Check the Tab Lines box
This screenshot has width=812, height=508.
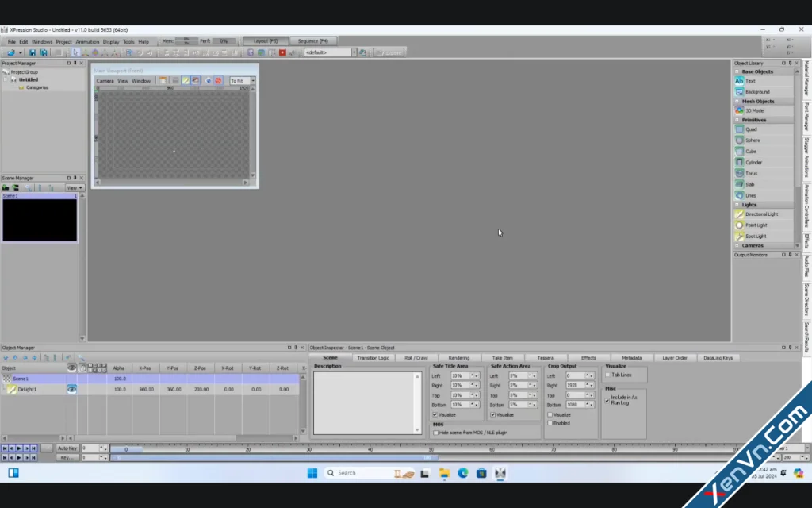coord(607,375)
